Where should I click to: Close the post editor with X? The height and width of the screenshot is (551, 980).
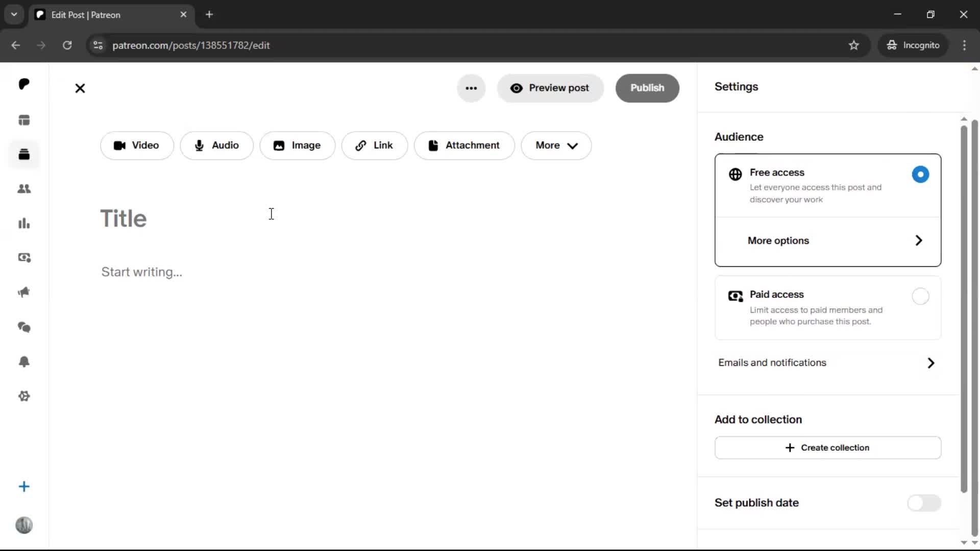[80, 88]
